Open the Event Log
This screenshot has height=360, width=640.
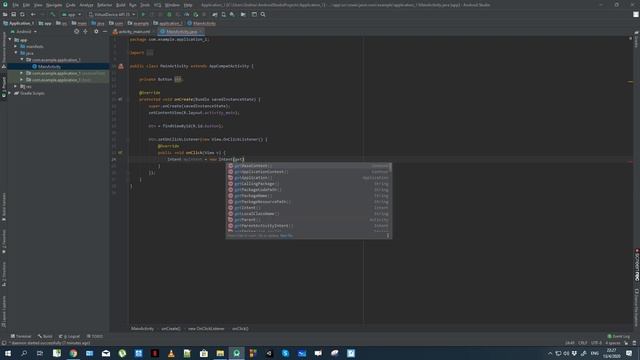point(619,336)
